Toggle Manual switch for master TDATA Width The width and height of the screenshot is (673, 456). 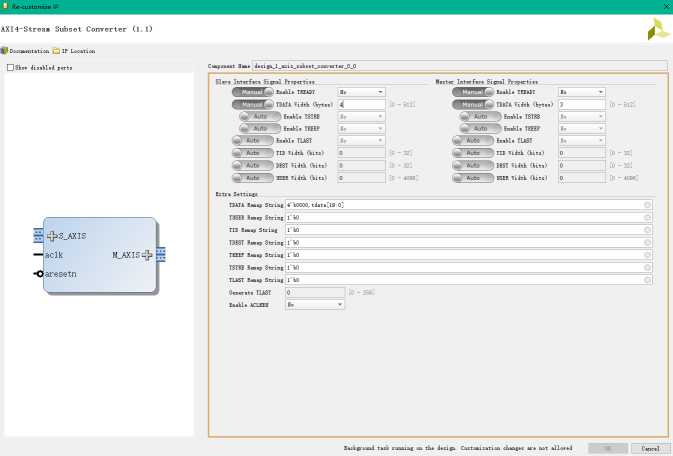(473, 104)
